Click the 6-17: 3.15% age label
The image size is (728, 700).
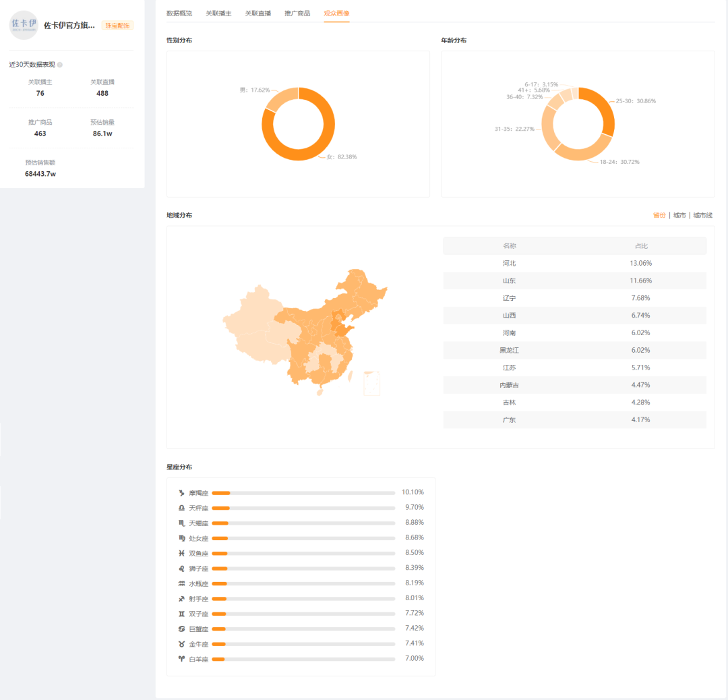pos(541,84)
